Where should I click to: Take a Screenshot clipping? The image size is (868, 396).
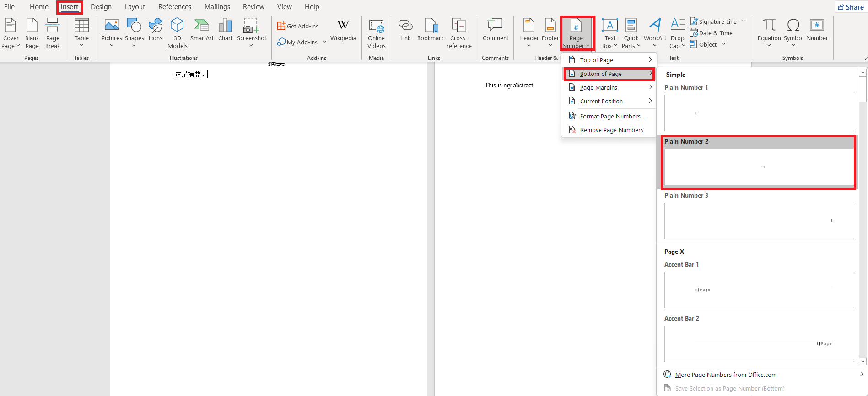point(251,33)
